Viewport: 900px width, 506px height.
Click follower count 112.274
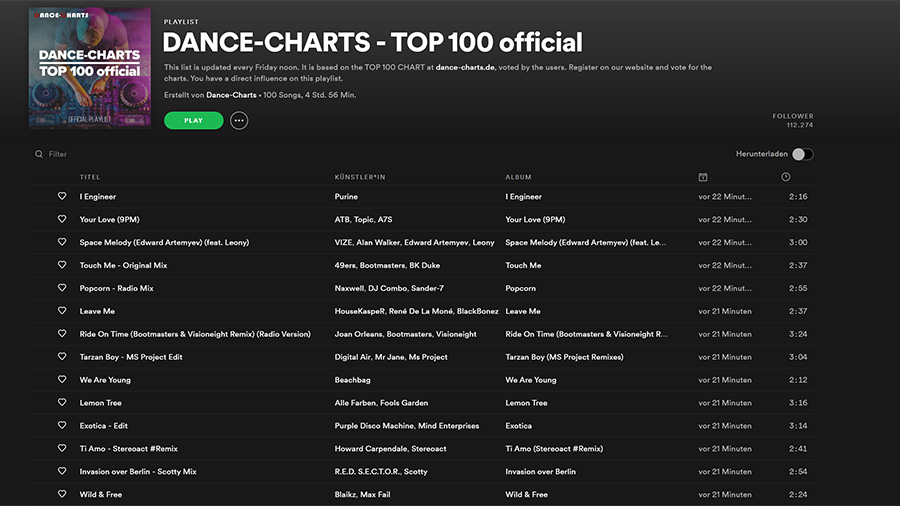click(x=800, y=125)
